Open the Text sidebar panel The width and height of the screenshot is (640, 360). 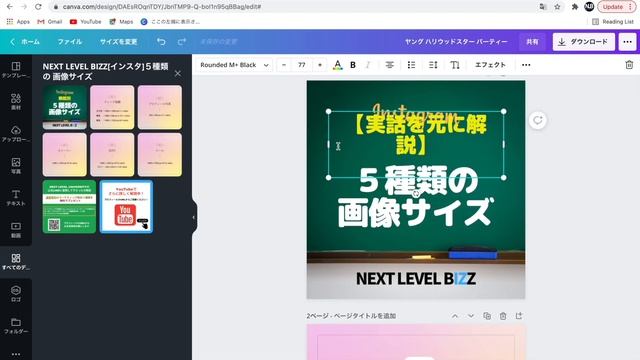[x=16, y=198]
